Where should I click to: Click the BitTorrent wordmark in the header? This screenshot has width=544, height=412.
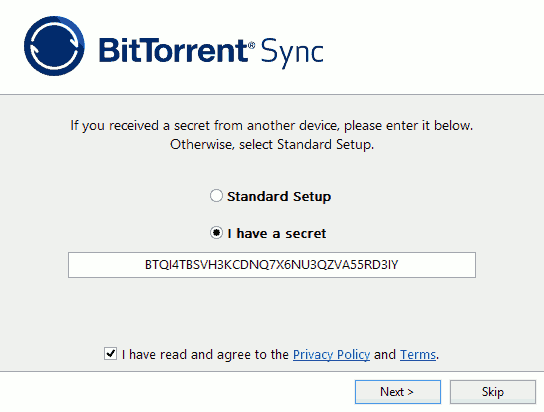pos(172,50)
